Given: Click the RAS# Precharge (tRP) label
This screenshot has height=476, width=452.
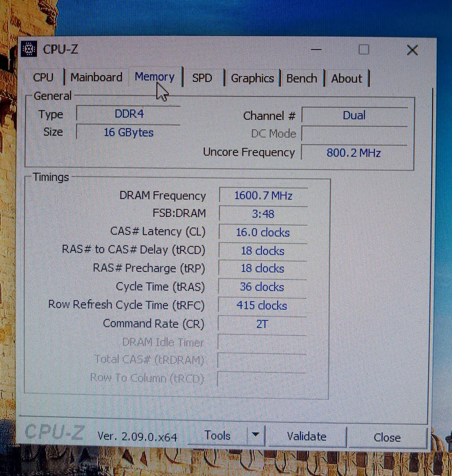Looking at the screenshot, I should (149, 269).
